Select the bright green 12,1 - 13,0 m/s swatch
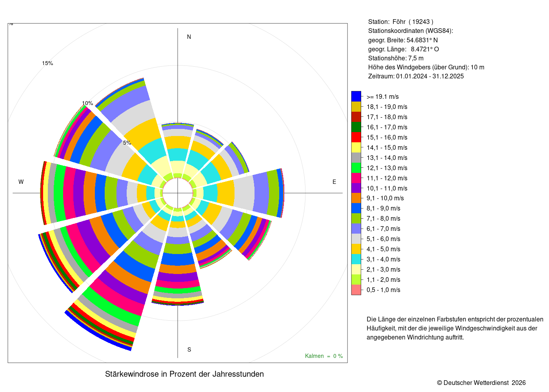This screenshot has width=549, height=392. pyautogui.click(x=356, y=168)
